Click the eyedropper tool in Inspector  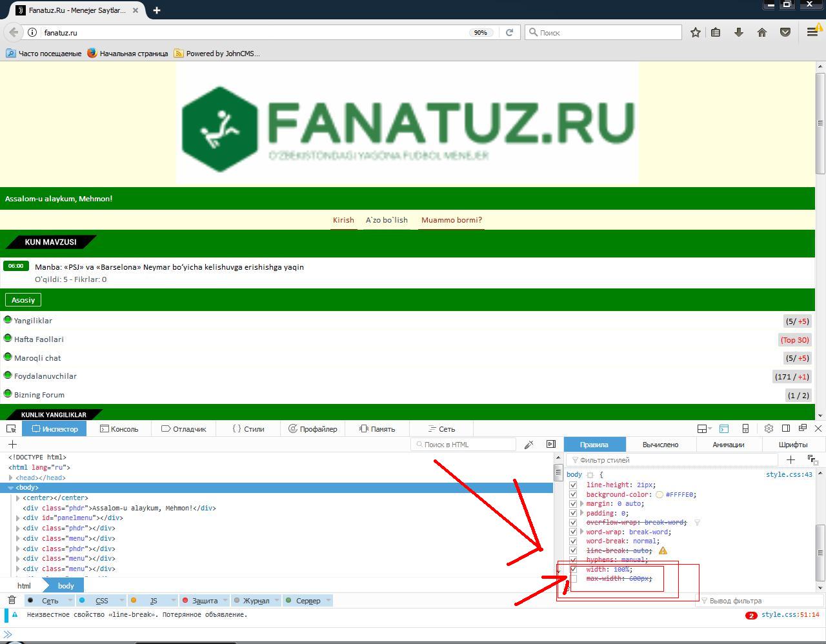(529, 445)
